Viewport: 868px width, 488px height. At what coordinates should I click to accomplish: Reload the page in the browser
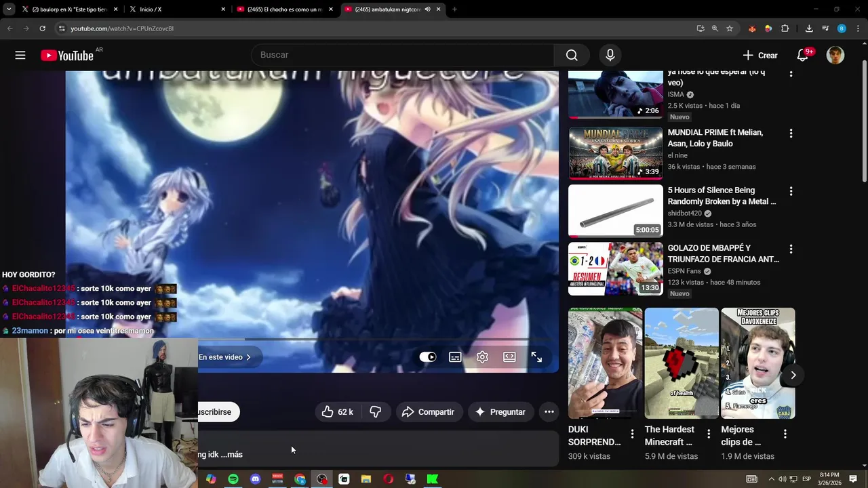pos(42,28)
